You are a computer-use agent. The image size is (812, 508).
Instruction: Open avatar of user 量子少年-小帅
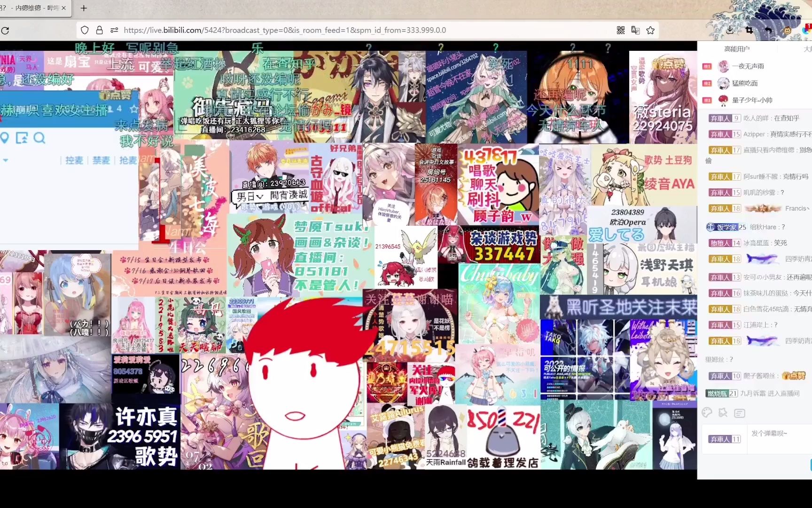(x=724, y=100)
